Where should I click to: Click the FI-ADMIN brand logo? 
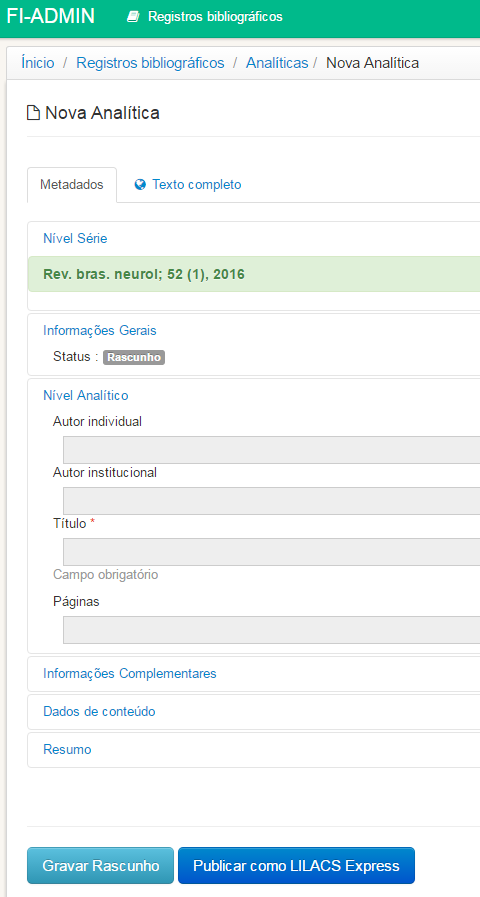pyautogui.click(x=50, y=17)
